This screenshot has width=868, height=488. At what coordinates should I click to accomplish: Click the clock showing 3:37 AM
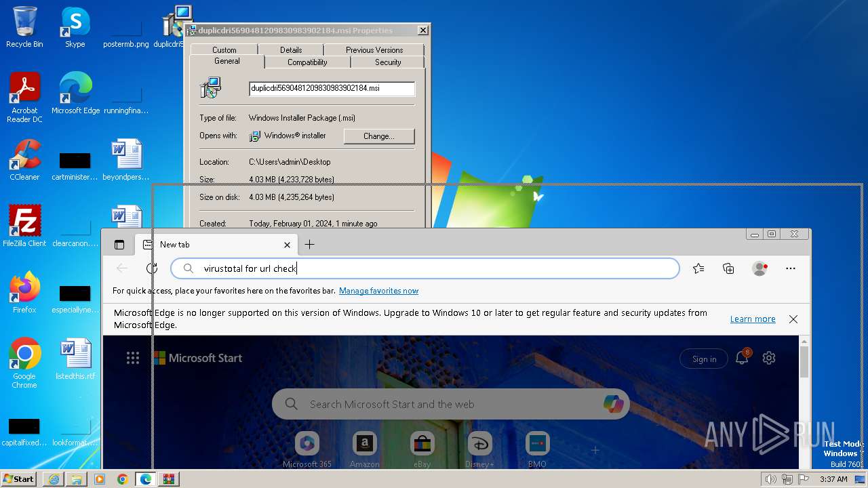pyautogui.click(x=833, y=479)
